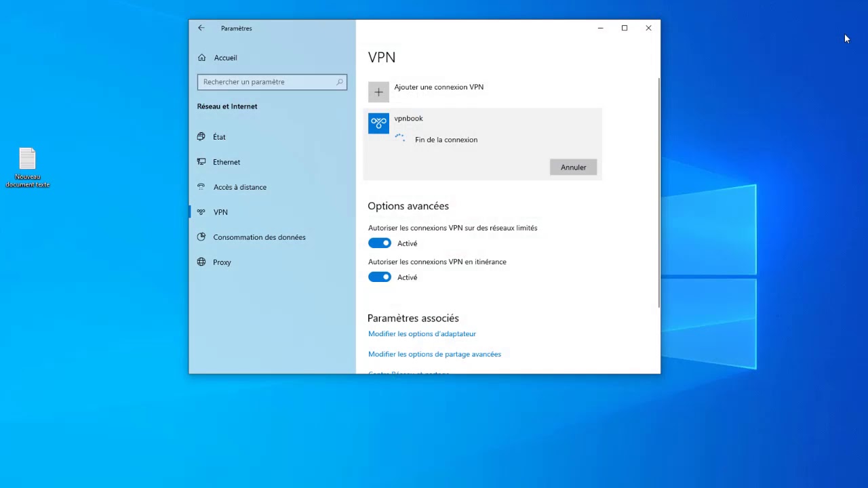Turn off VPN en itinérance toggle
This screenshot has width=868, height=488.
[x=380, y=277]
